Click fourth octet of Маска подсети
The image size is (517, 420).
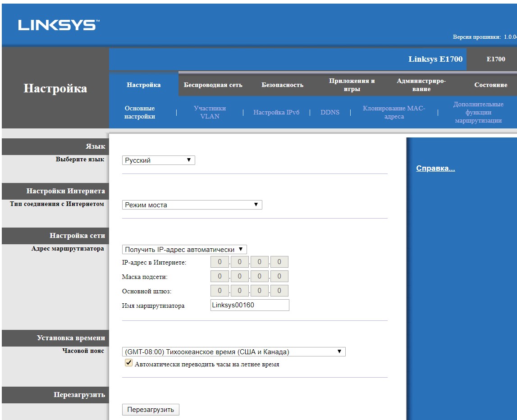279,276
